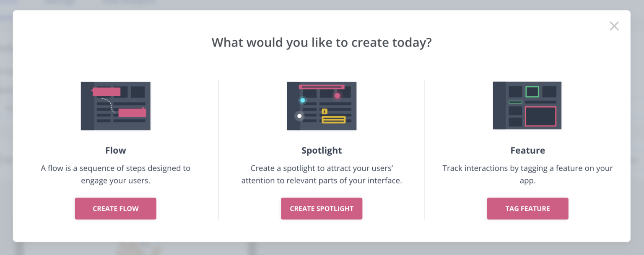This screenshot has width=644, height=255.
Task: Dismiss the dialog with the X
Action: tap(614, 26)
